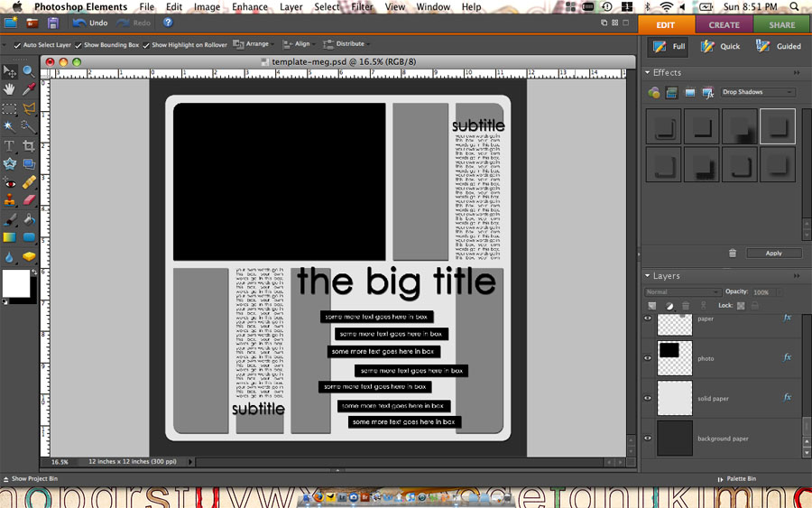Pick the Eyedropper tool
The width and height of the screenshot is (812, 508).
pyautogui.click(x=29, y=89)
